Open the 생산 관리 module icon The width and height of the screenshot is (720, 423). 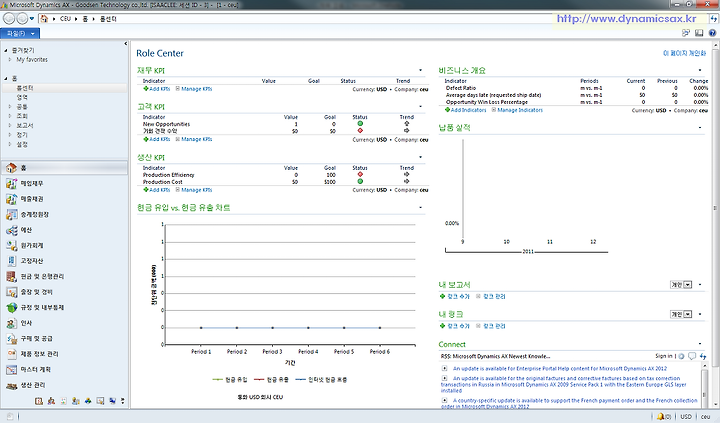click(11, 385)
